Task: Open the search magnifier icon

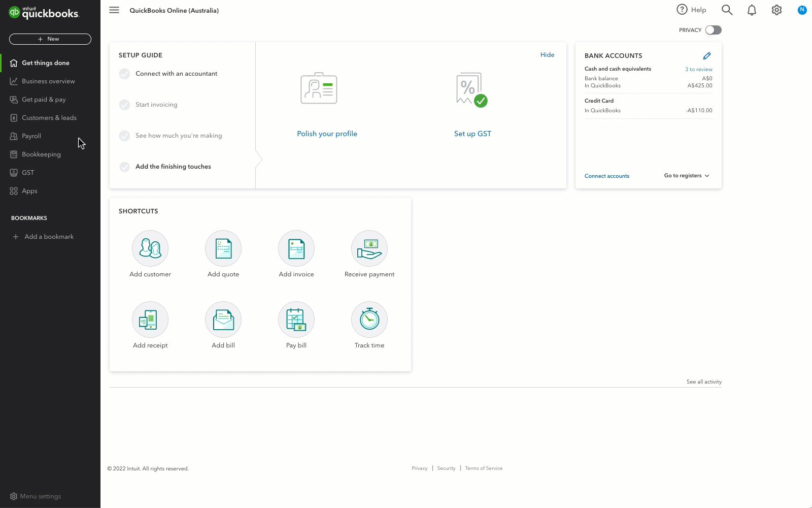Action: (x=727, y=10)
